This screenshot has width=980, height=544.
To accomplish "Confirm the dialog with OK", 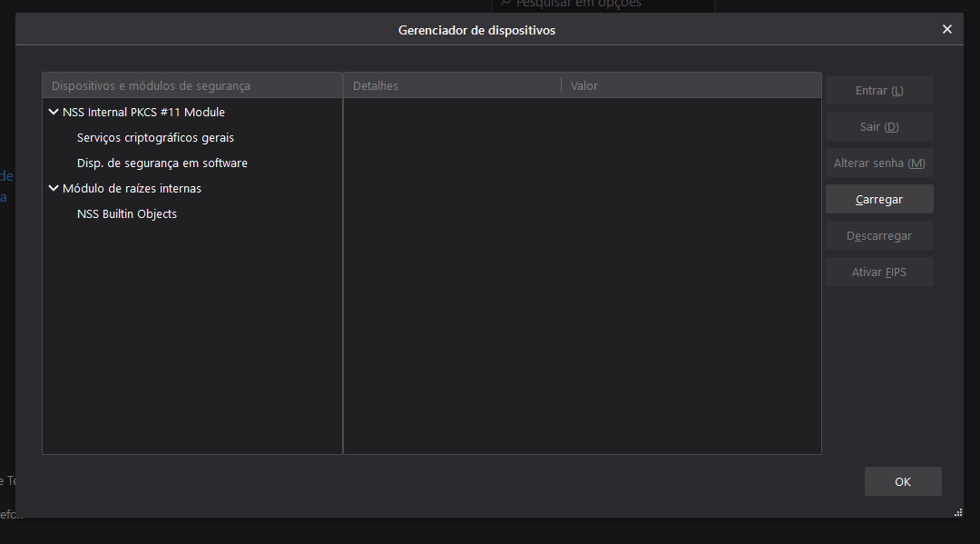I will [902, 481].
